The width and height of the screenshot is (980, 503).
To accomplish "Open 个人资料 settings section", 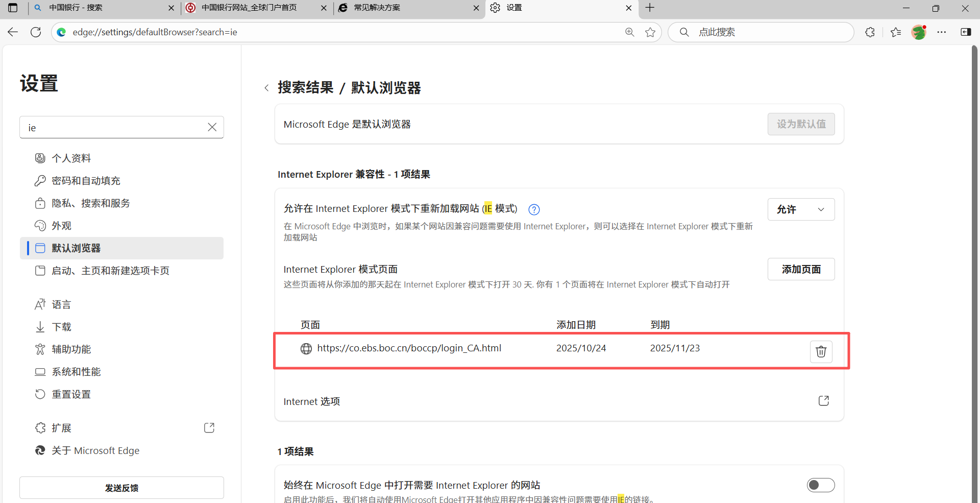I will coord(121,158).
